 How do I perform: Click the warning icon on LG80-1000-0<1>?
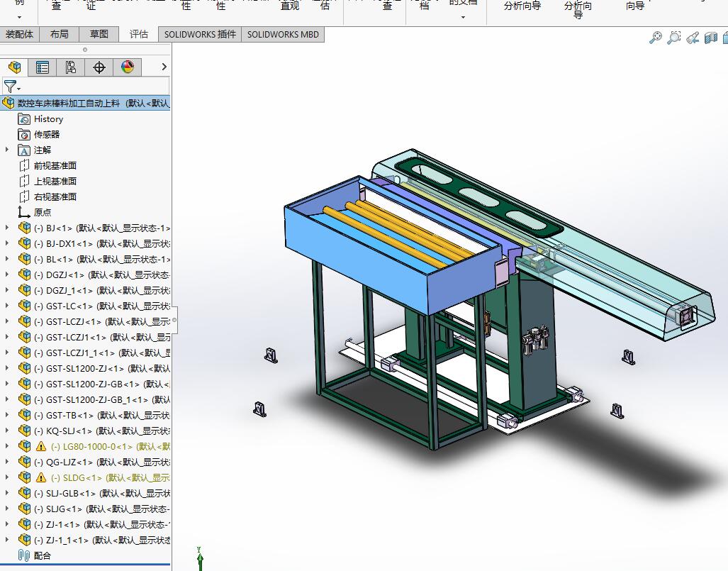tap(41, 446)
